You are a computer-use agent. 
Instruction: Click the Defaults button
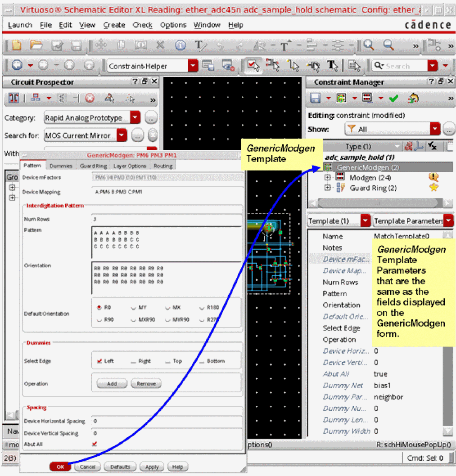click(120, 467)
